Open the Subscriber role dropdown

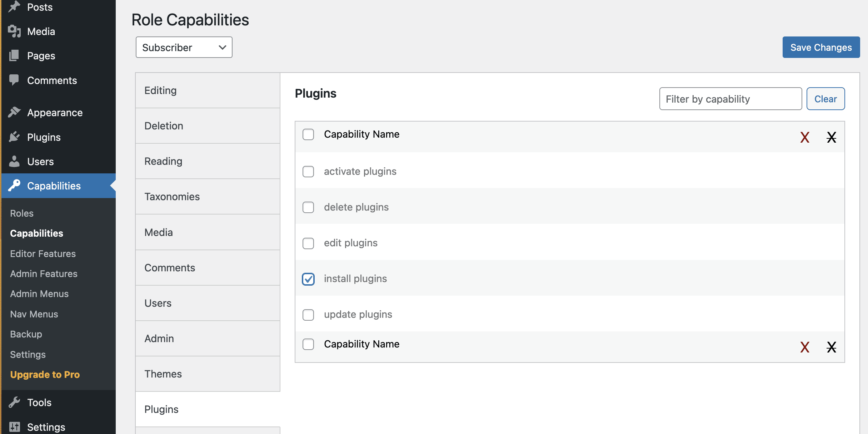tap(184, 47)
